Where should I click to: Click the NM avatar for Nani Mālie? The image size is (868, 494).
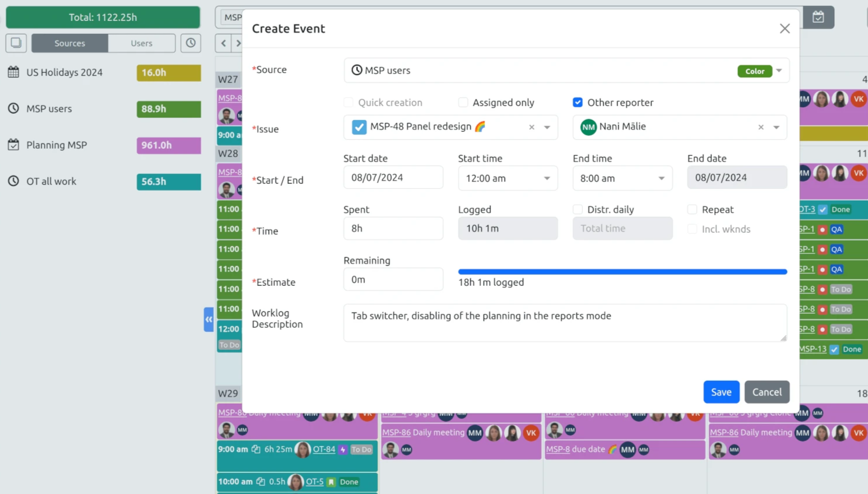(x=589, y=127)
